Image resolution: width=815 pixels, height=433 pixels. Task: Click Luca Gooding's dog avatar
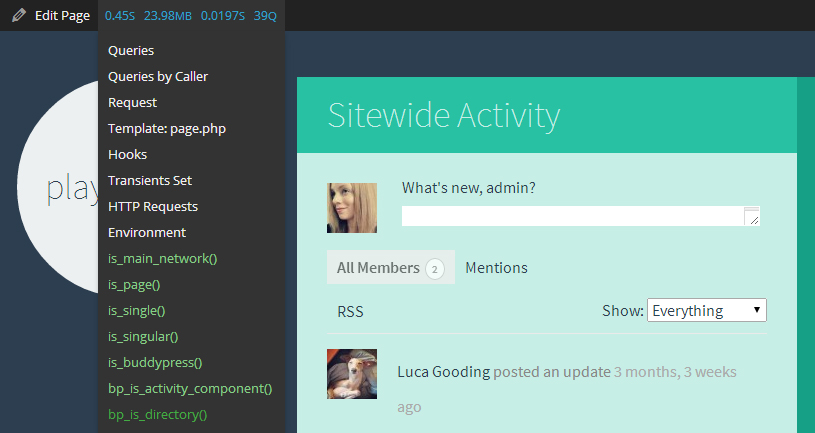(x=352, y=374)
